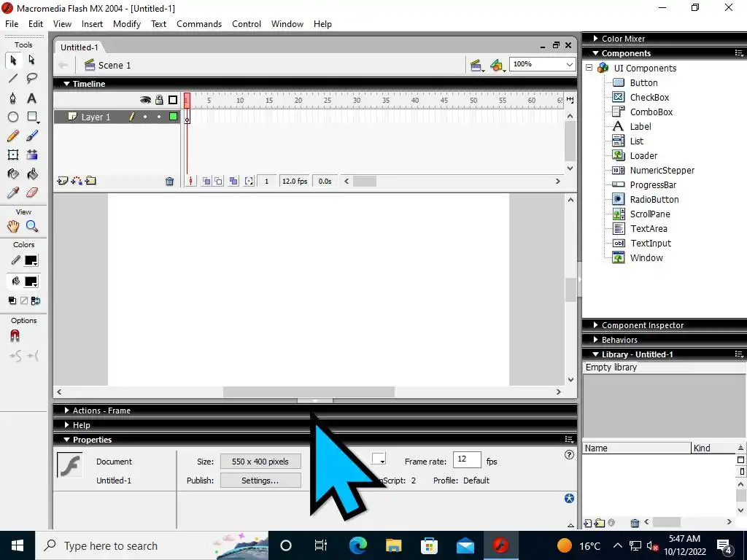
Task: Choose the Fill Transform tool
Action: tap(32, 155)
